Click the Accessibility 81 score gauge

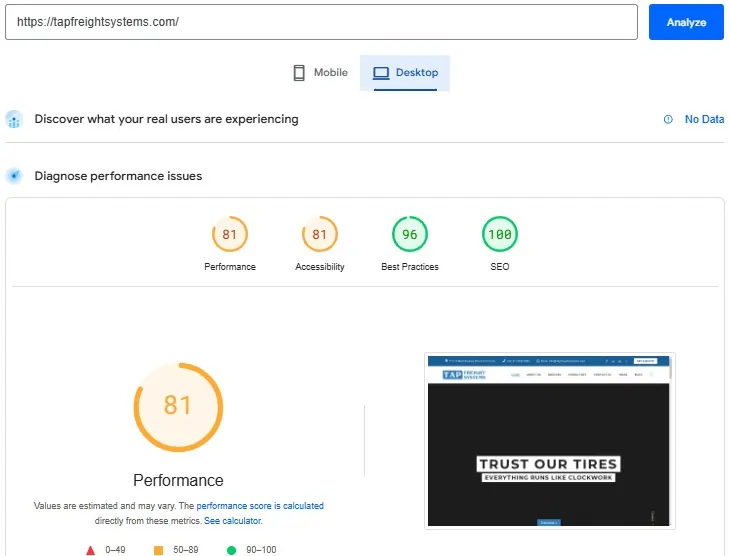click(x=319, y=234)
